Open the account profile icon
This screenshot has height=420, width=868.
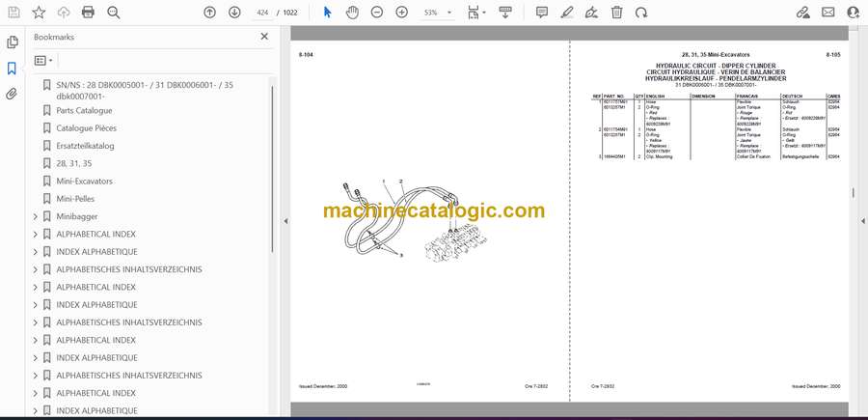pos(854,13)
